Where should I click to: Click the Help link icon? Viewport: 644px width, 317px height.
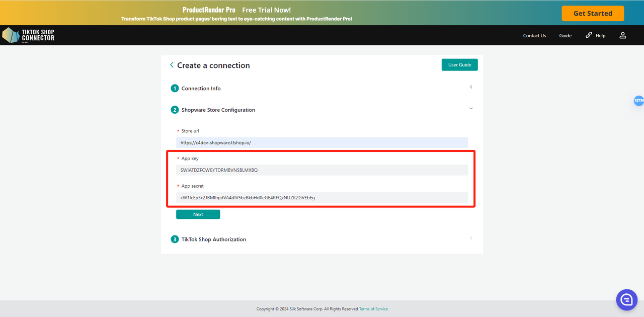[589, 35]
